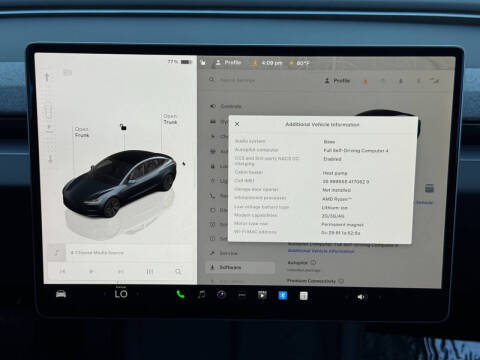Screen dimensions: 480x360
Task: Close the Additional Vehicle Information dialog
Action: click(237, 124)
